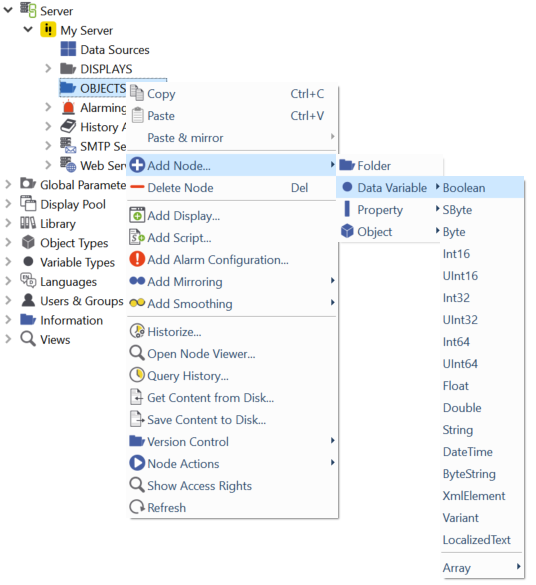Pick the UInt64 data type

tap(482, 364)
